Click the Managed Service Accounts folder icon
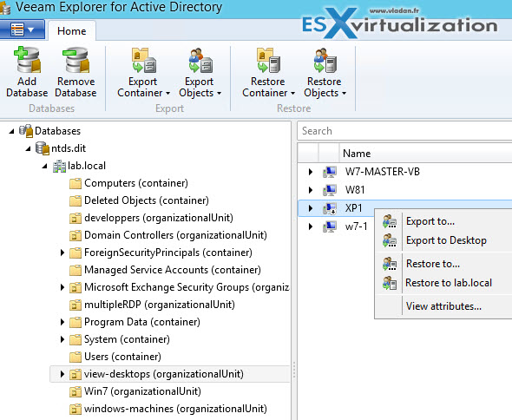 (75, 270)
